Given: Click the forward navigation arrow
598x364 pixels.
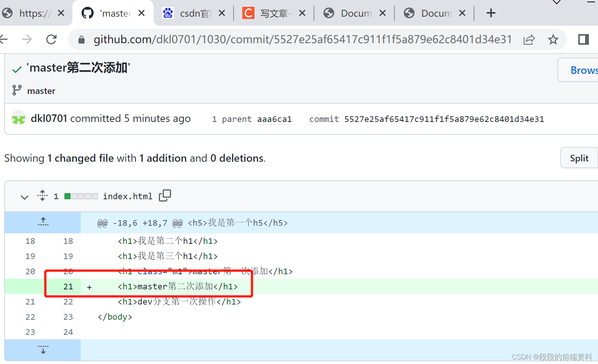Looking at the screenshot, I should (x=27, y=39).
